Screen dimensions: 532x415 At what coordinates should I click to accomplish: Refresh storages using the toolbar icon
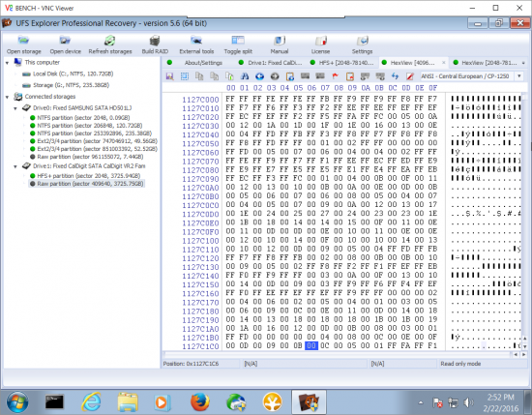(x=110, y=44)
